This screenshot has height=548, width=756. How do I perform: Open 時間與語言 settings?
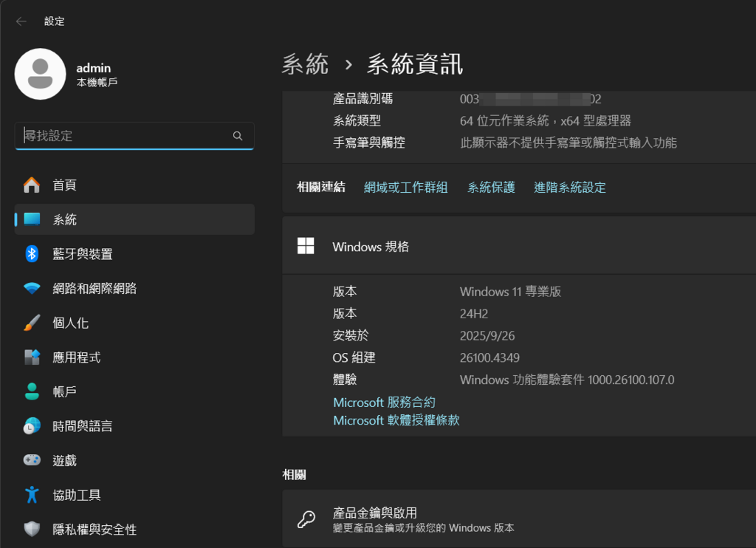pos(134,426)
